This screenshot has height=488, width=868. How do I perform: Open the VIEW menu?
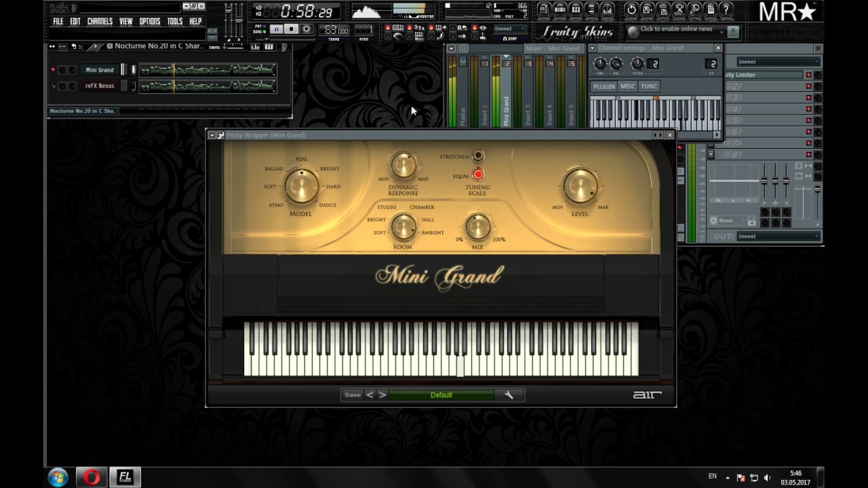(126, 21)
